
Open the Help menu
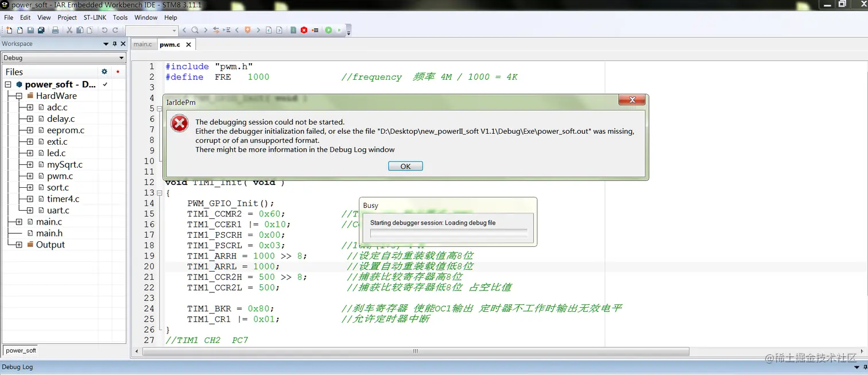[x=170, y=18]
